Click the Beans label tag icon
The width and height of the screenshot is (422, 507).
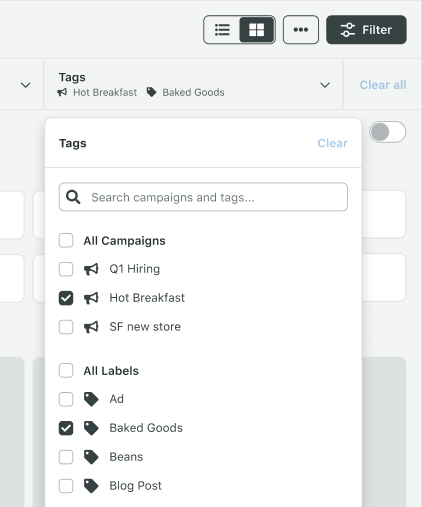pos(91,457)
